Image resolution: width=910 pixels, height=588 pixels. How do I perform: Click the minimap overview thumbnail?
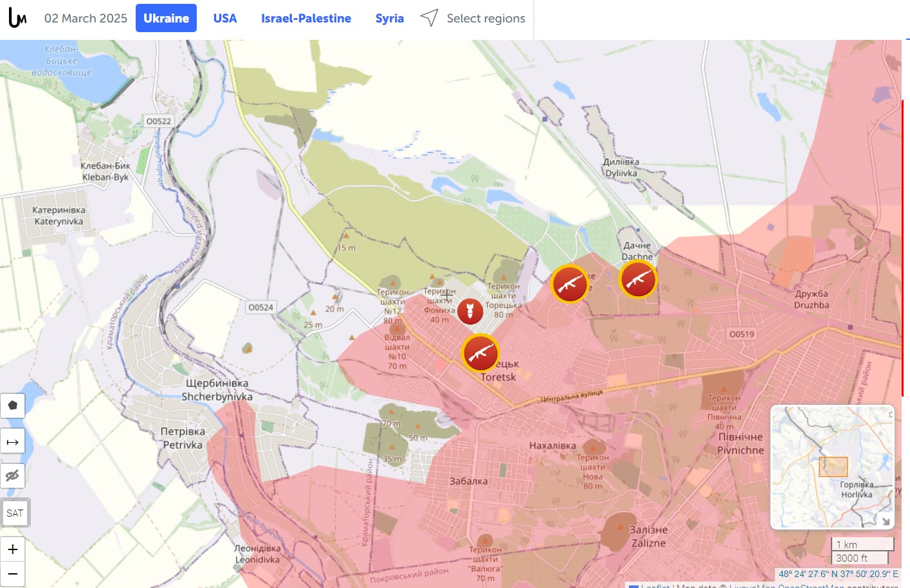tap(832, 467)
